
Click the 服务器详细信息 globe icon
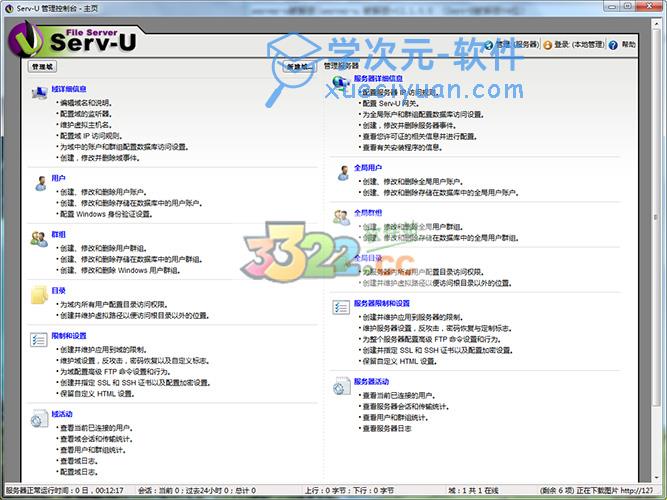[x=341, y=83]
